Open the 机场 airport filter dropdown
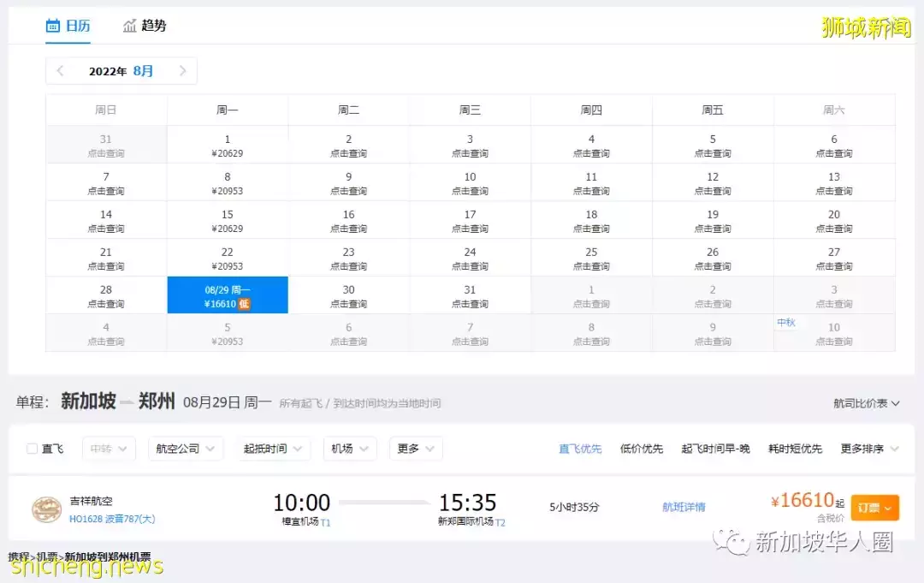This screenshot has width=924, height=583. 349,448
